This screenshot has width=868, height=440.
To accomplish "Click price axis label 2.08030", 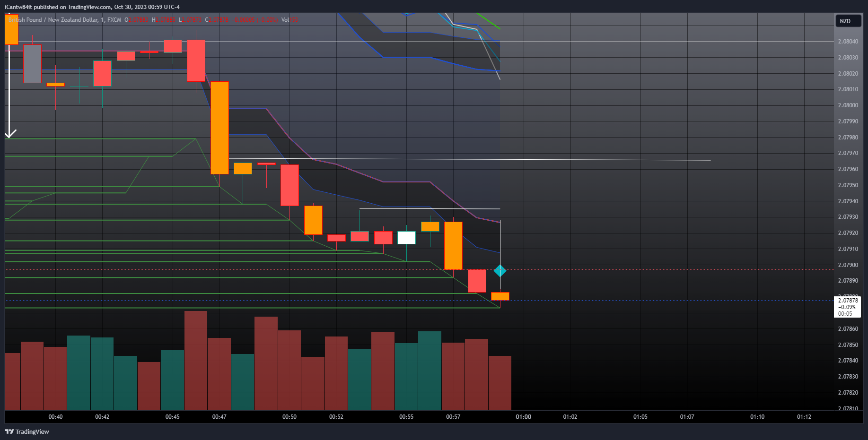I will click(x=848, y=58).
